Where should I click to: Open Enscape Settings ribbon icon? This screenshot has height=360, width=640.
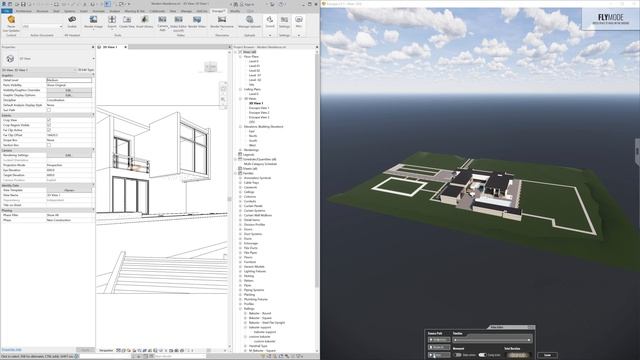click(284, 20)
